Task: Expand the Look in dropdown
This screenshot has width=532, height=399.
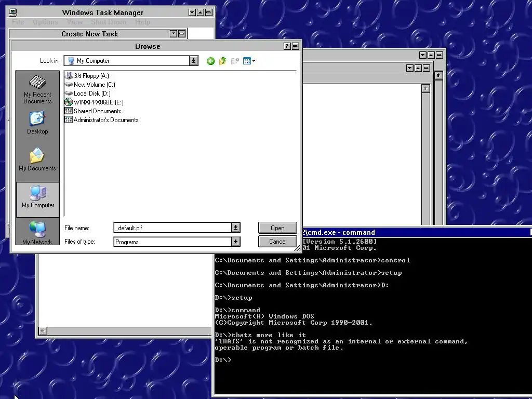Action: point(193,61)
